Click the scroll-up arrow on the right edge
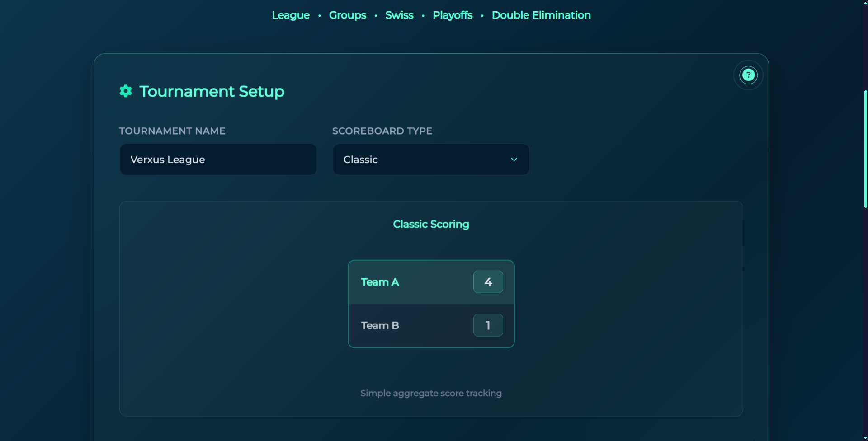 (865, 3)
